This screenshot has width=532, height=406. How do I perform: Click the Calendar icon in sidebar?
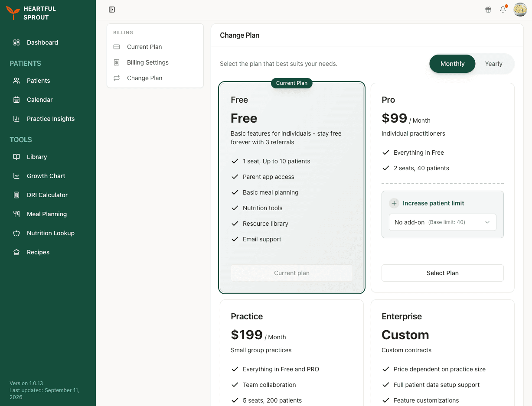click(x=16, y=100)
